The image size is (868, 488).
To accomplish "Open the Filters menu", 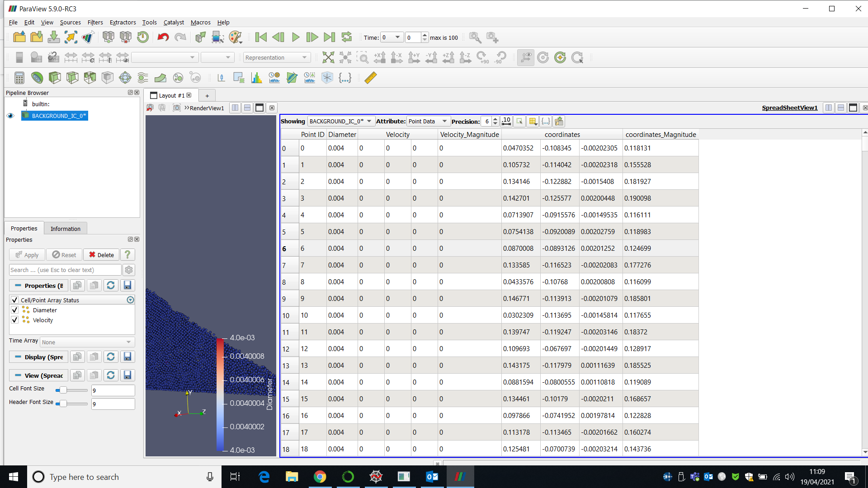I will tap(95, 22).
